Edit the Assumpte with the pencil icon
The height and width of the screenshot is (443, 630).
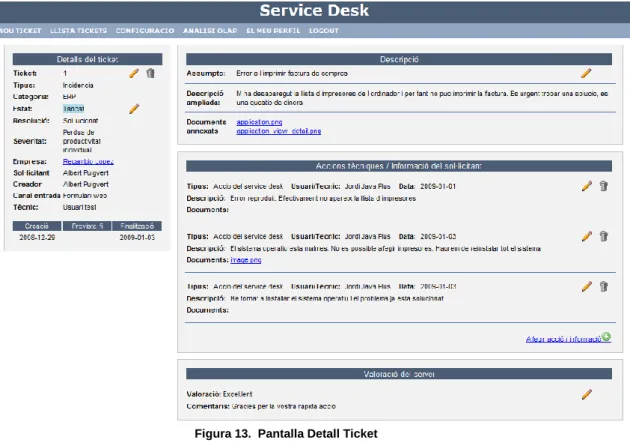(586, 73)
